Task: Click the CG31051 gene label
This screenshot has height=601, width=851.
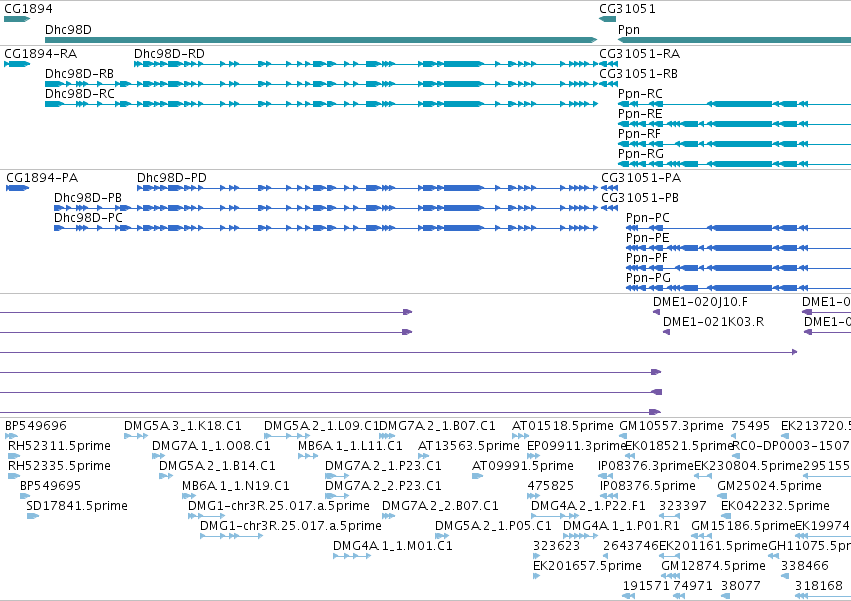Action: pos(627,9)
